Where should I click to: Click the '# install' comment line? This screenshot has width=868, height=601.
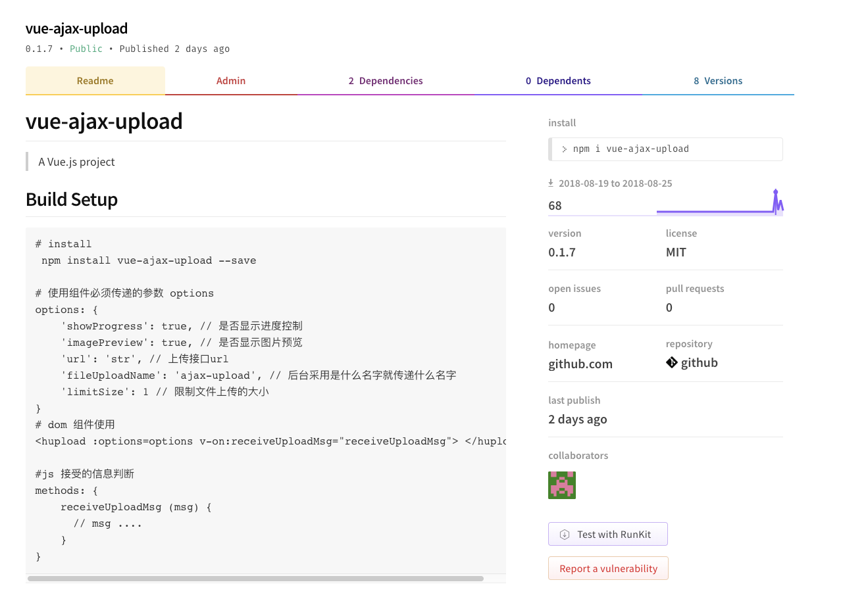point(63,244)
